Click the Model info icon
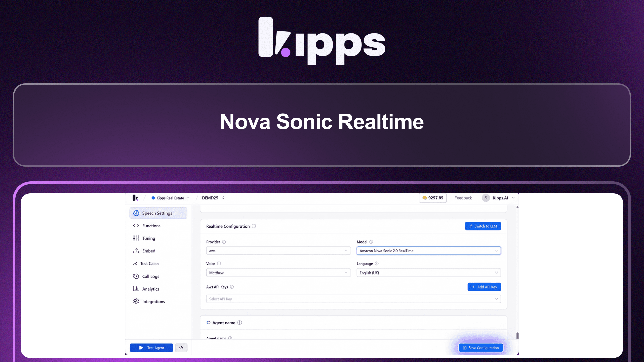 click(371, 242)
